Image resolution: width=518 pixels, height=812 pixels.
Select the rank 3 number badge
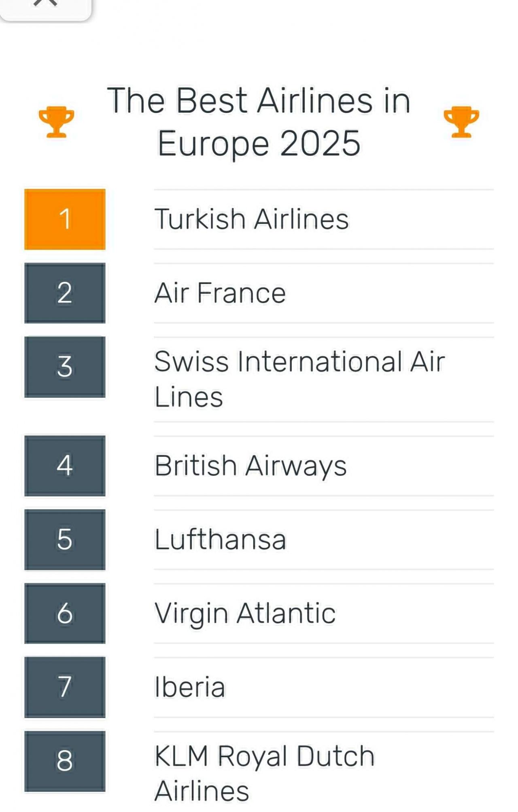tap(65, 367)
